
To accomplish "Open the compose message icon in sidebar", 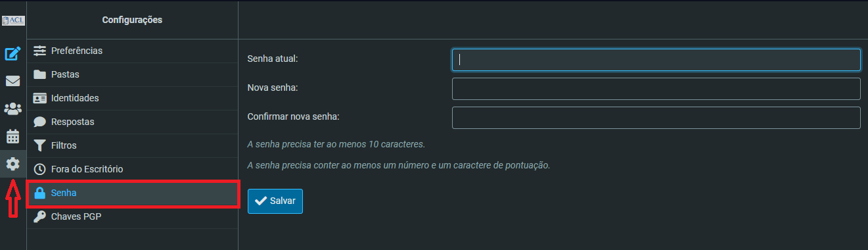I will tap(13, 54).
